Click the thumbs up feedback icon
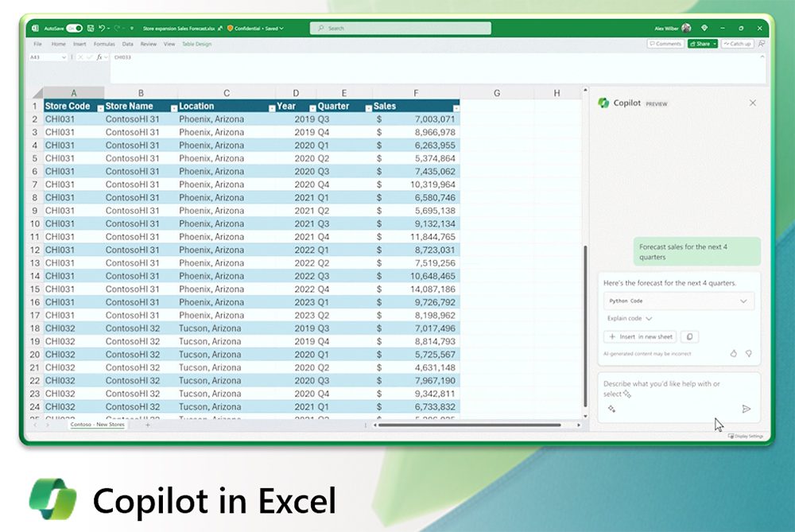Image resolution: width=795 pixels, height=532 pixels. 733,354
